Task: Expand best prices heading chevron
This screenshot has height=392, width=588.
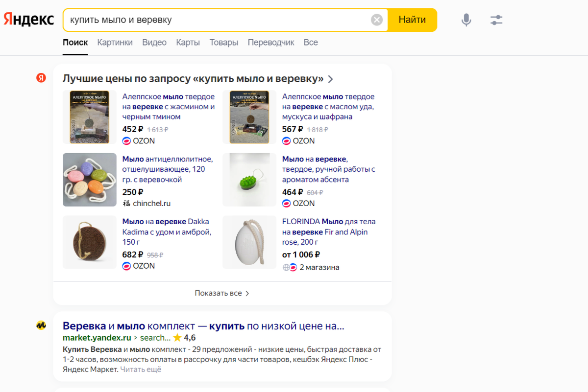Action: [x=330, y=79]
